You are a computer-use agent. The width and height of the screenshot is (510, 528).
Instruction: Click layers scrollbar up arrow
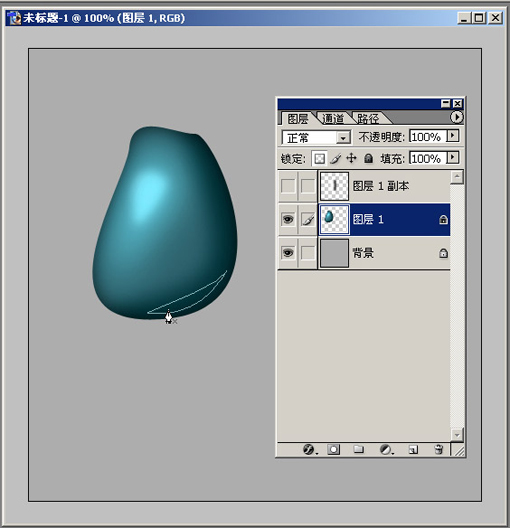[457, 176]
